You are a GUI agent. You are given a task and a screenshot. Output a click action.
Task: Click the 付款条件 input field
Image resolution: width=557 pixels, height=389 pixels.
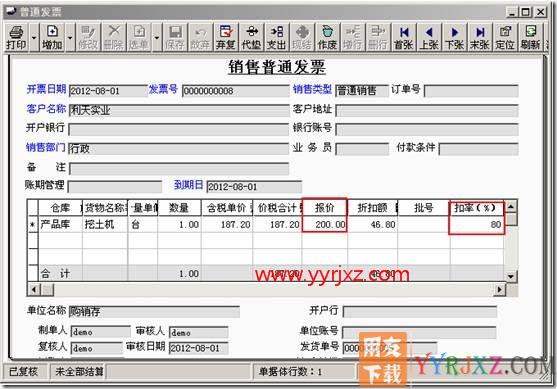[x=478, y=149]
